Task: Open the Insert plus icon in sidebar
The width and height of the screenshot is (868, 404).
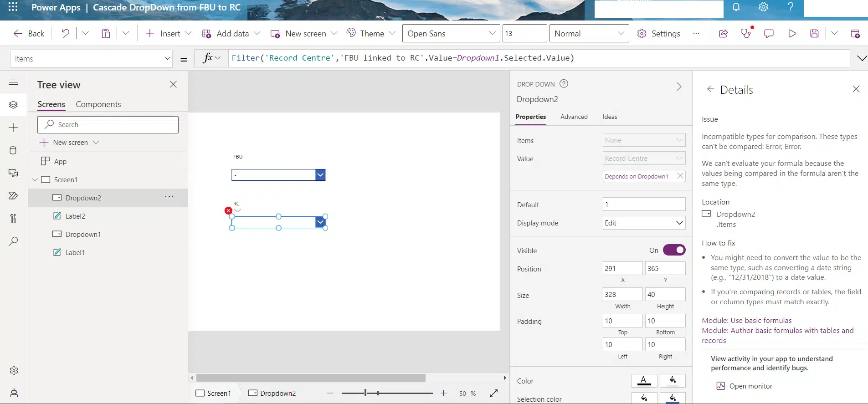Action: click(13, 128)
